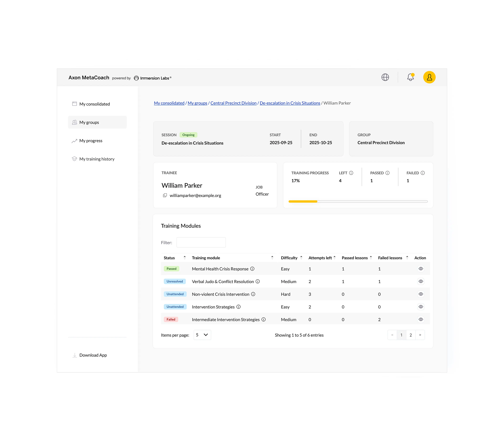Show info for the LEFT stat
Image resolution: width=504 pixels, height=441 pixels.
point(351,173)
